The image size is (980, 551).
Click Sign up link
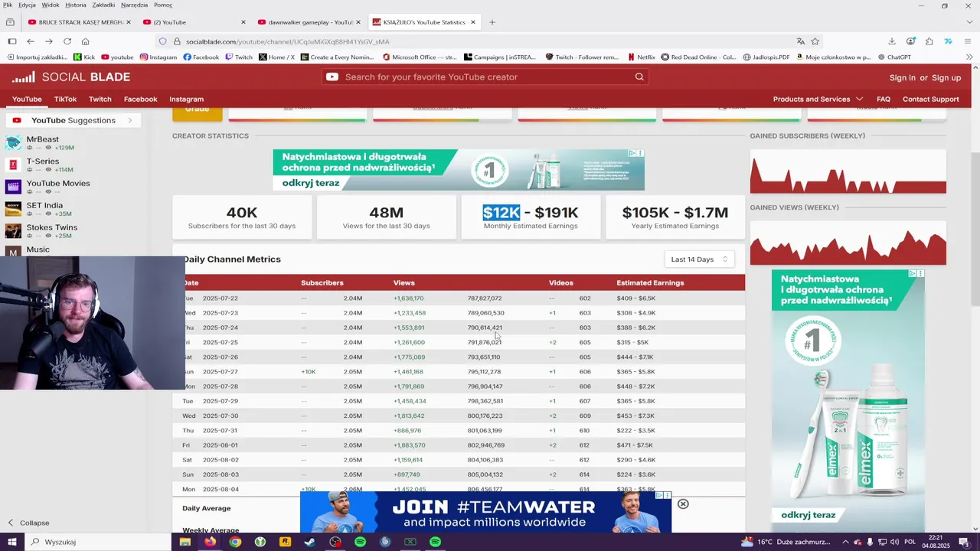[x=946, y=77]
